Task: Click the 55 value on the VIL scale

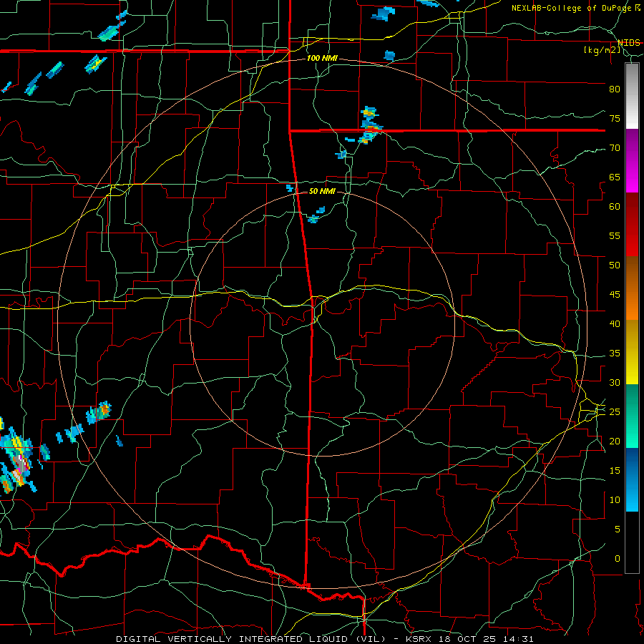Action: (x=615, y=235)
